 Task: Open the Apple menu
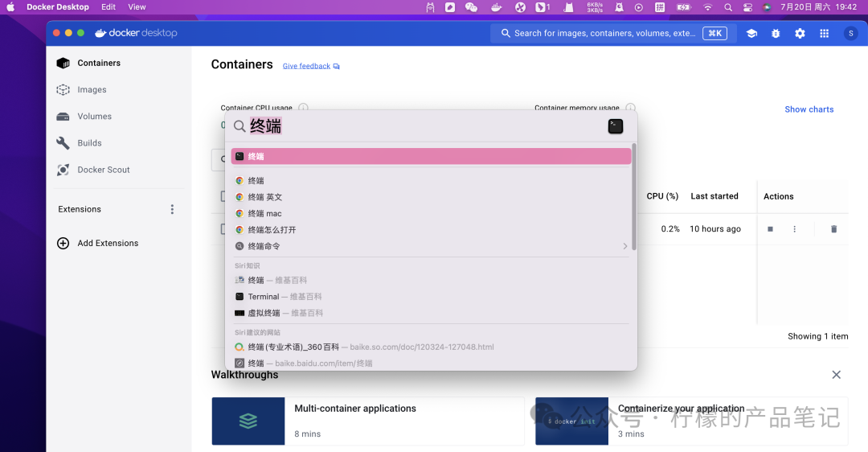point(10,7)
